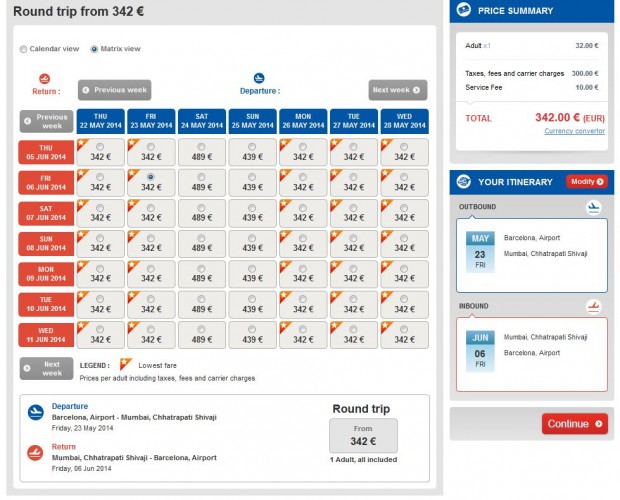The width and height of the screenshot is (620, 500).
Task: Click the red Continue button
Action: 574,424
